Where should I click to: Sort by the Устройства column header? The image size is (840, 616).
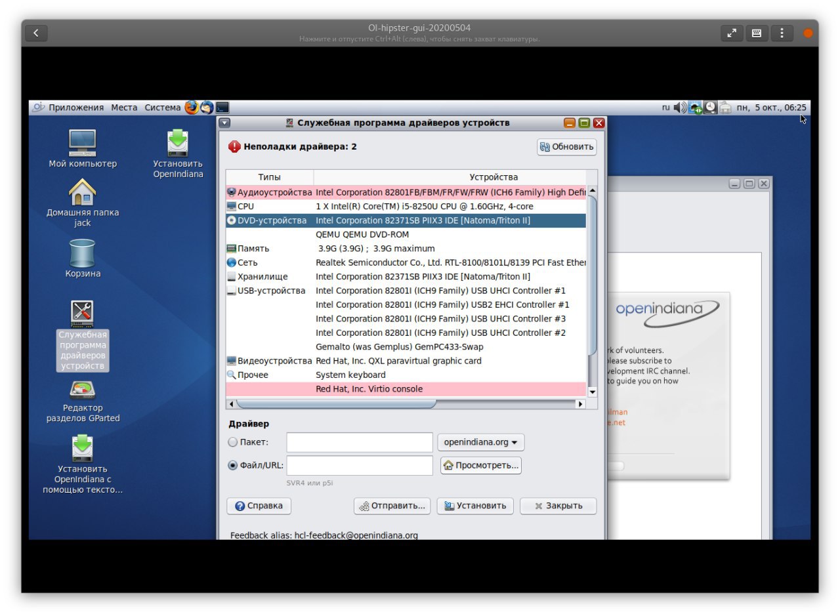493,177
